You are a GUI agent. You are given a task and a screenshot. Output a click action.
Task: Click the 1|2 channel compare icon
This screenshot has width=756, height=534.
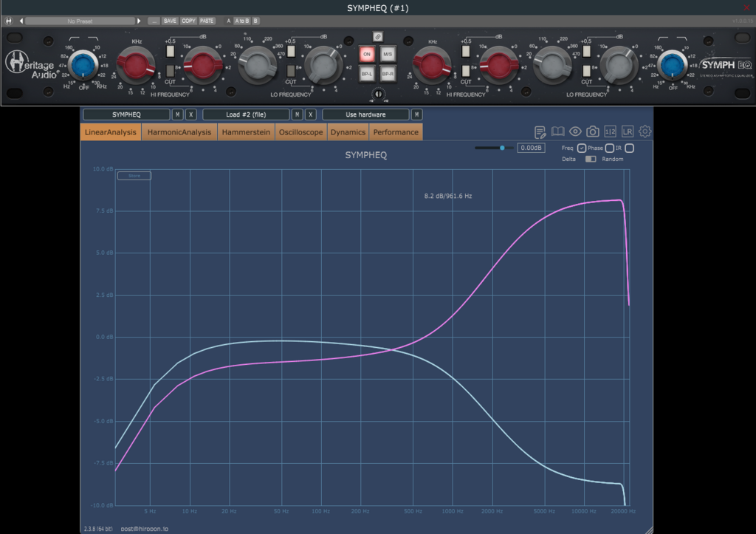[610, 131]
